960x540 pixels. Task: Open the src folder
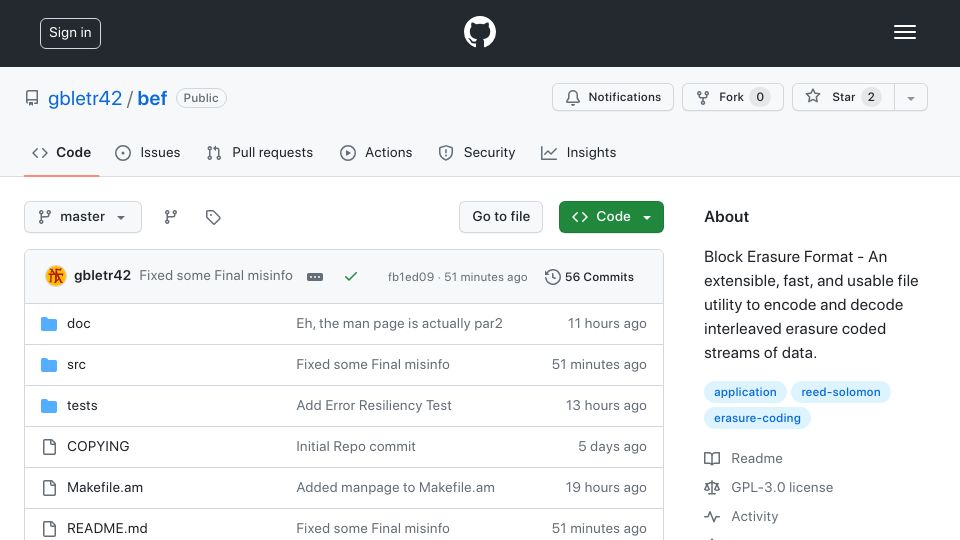click(x=76, y=364)
